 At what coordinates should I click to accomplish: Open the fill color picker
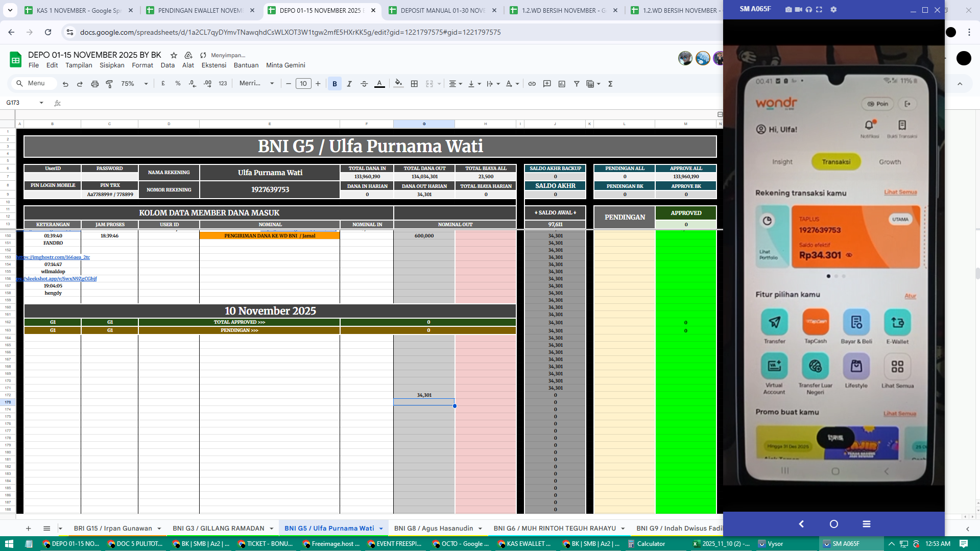[x=399, y=84]
